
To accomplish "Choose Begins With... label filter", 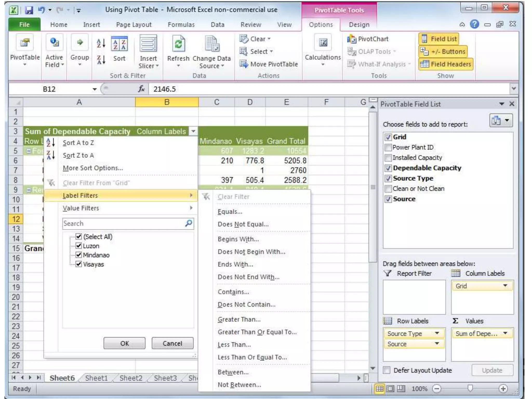I will [238, 239].
